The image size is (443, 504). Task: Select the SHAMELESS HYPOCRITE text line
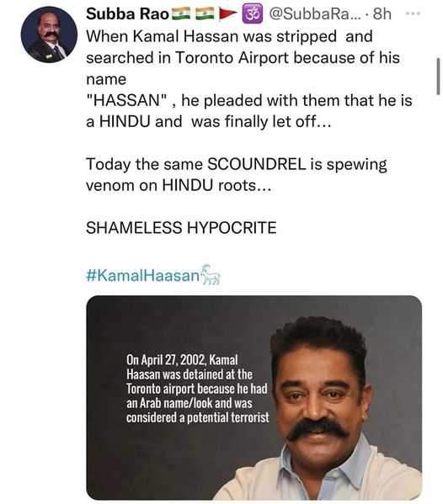pyautogui.click(x=181, y=227)
